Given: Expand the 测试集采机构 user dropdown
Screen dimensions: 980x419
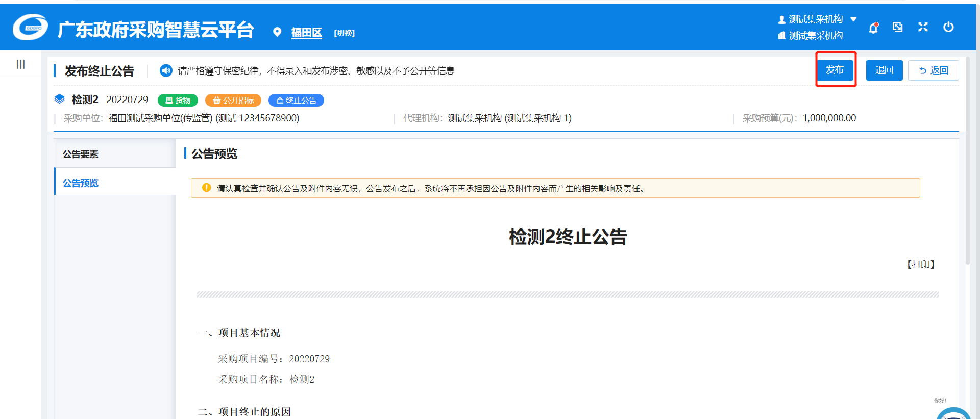Looking at the screenshot, I should pyautogui.click(x=853, y=19).
